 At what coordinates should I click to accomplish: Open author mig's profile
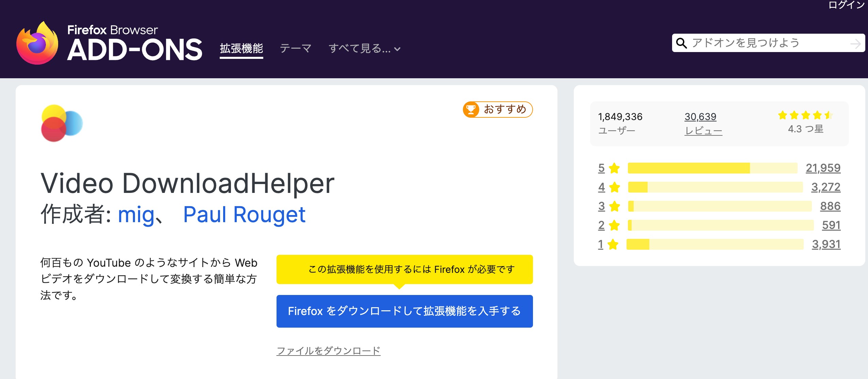(136, 215)
